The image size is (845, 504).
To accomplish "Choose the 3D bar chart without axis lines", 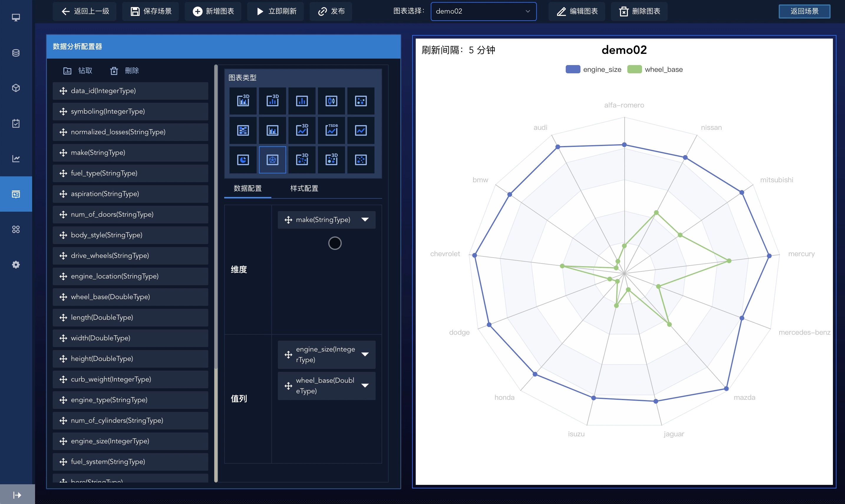I will click(x=273, y=101).
